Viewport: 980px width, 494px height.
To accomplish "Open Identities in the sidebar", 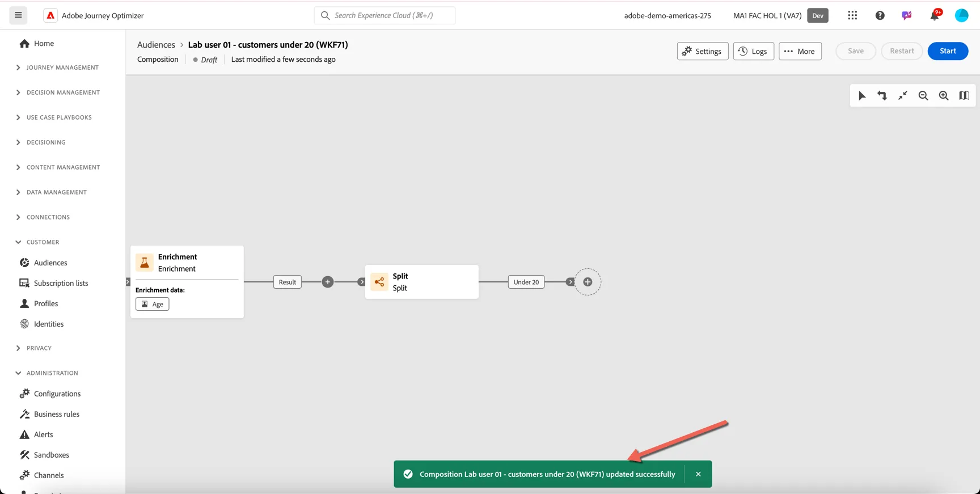I will pos(41,324).
